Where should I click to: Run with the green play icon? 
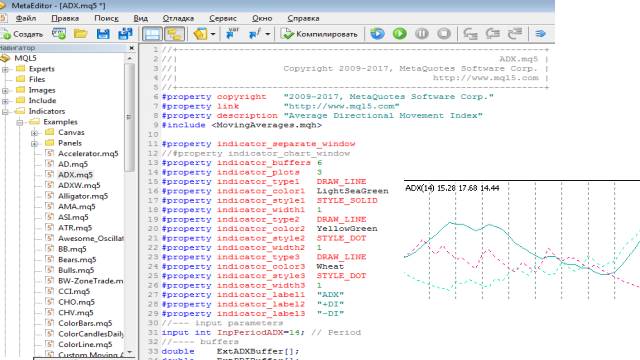point(400,34)
